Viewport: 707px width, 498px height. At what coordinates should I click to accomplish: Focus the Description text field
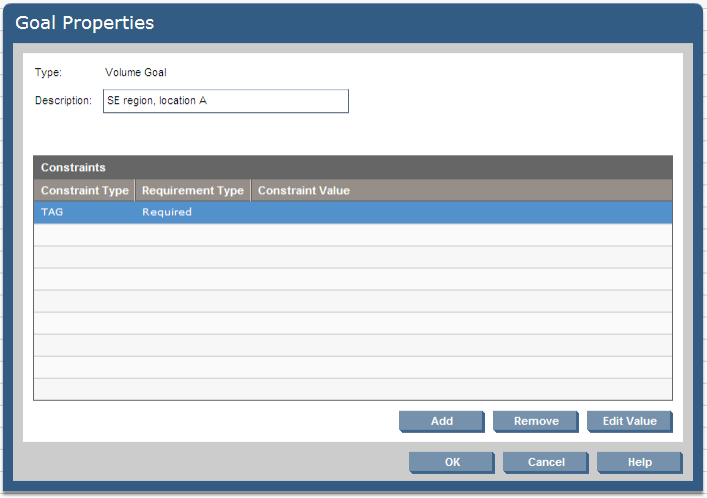(x=225, y=101)
